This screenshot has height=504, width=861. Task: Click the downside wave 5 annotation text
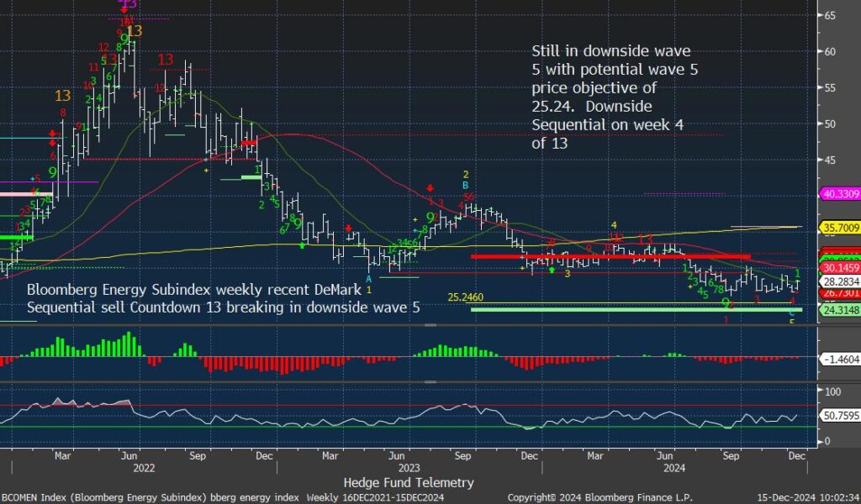(x=615, y=97)
